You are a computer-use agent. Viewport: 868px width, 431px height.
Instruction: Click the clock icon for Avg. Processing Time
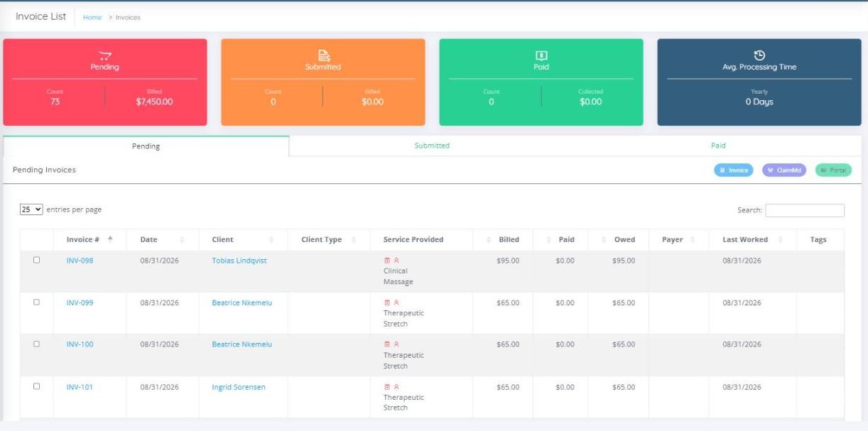click(x=759, y=55)
